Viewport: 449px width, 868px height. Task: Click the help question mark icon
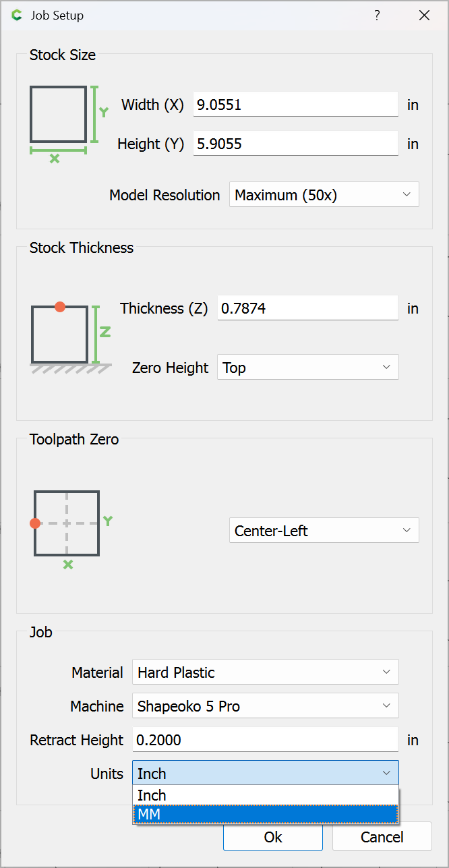pos(378,16)
